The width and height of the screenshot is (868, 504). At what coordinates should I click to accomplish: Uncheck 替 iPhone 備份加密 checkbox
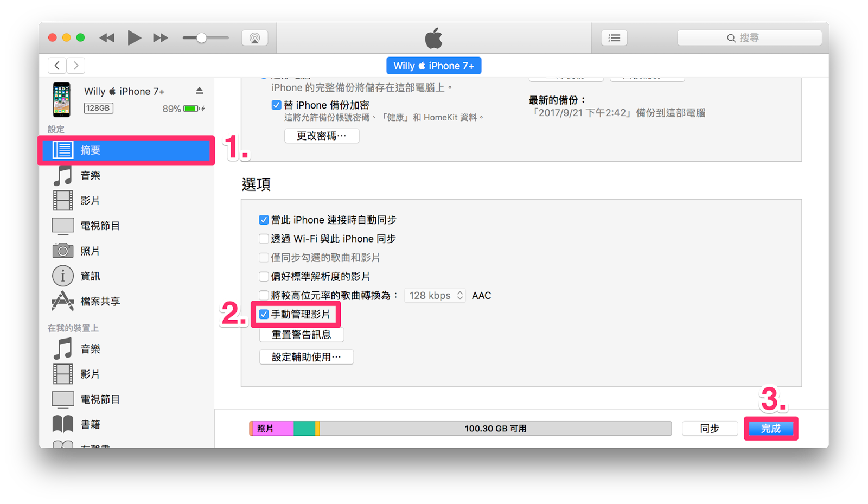276,105
